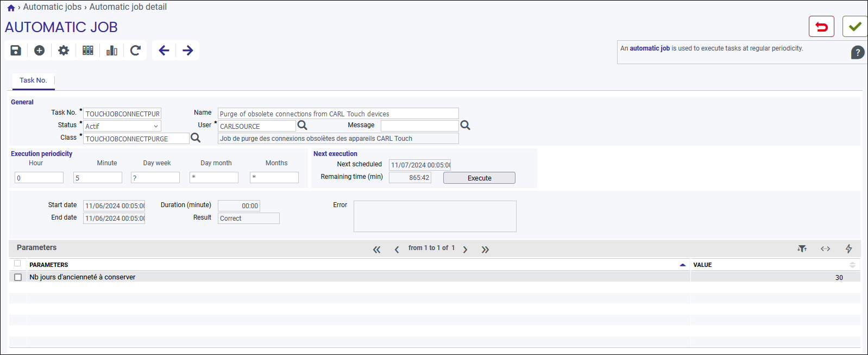Click the Remaining time field
This screenshot has height=355, width=868.
[410, 178]
